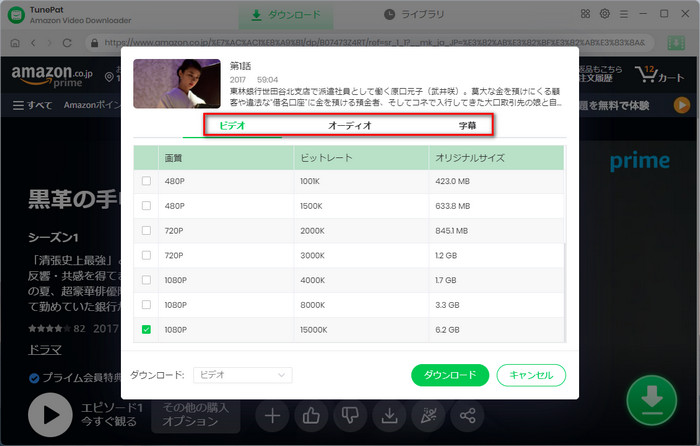Viewport: 700px width, 446px height.
Task: Click the padlock icon in address bar
Action: 94,43
